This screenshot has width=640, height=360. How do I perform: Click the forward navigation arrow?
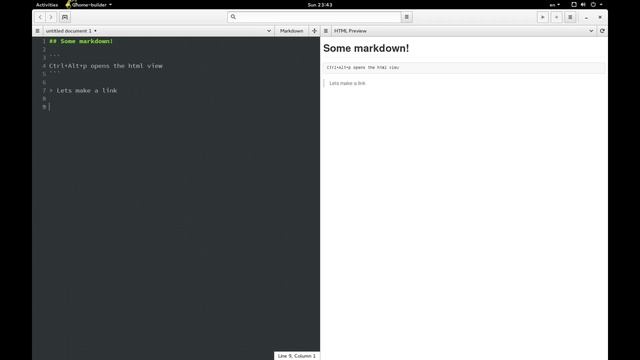click(x=51, y=17)
